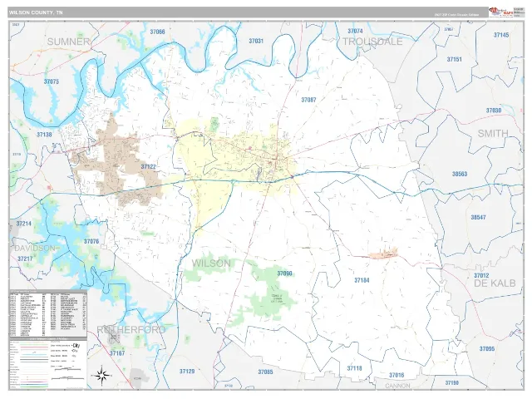Click ZIP code label 38547

(479, 217)
